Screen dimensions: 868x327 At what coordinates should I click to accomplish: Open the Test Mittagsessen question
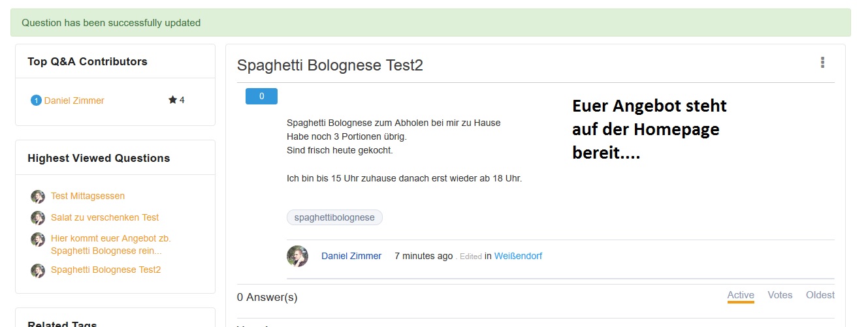tap(88, 196)
